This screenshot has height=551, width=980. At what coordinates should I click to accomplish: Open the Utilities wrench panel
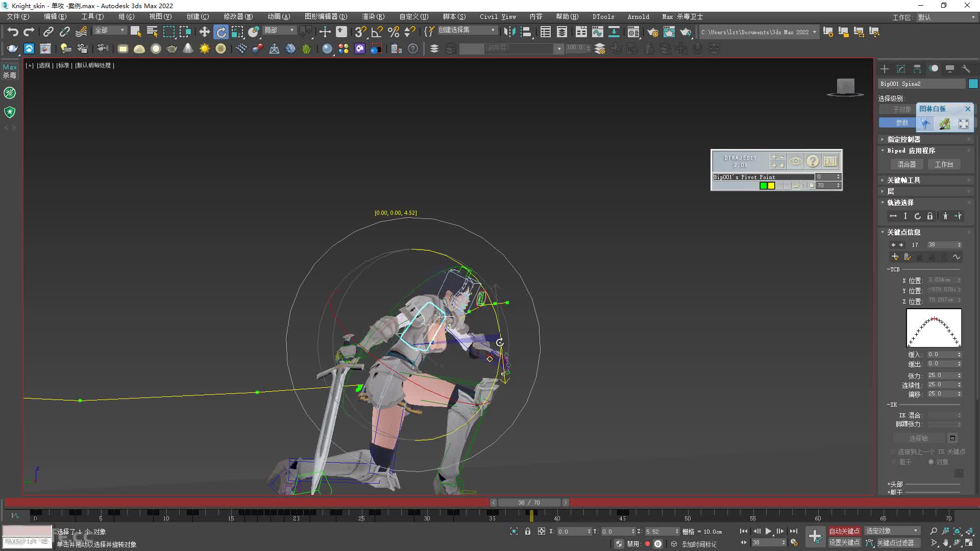pyautogui.click(x=966, y=68)
